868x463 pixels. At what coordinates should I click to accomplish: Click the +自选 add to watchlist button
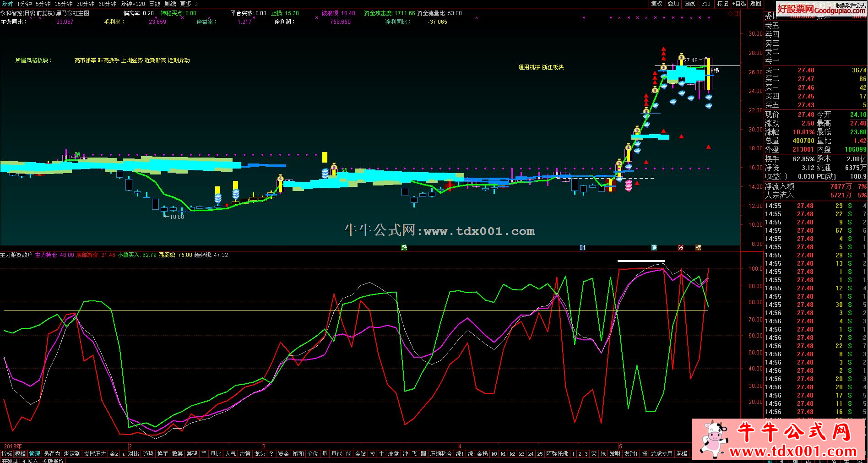click(x=739, y=4)
